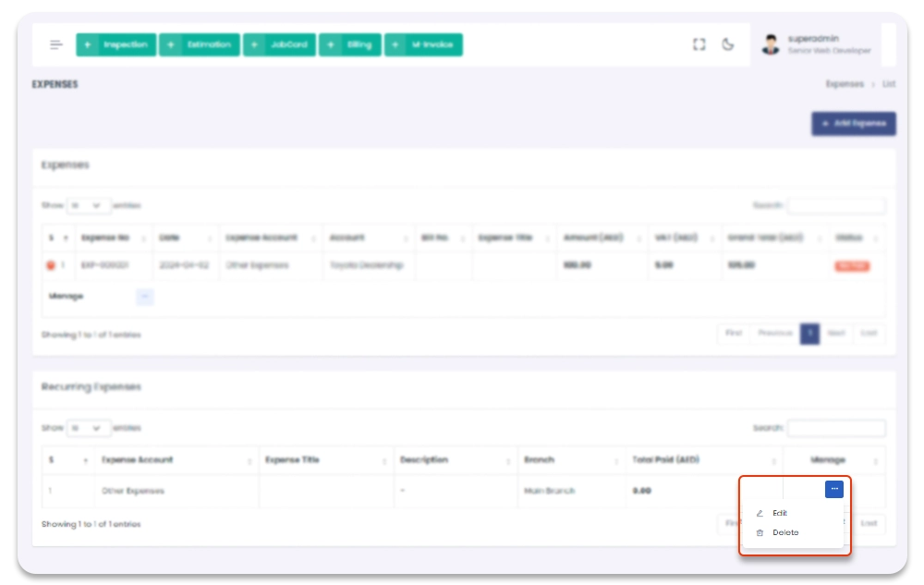
Task: Open entries-per-page dropdown in Recurring Expenses
Action: point(89,429)
